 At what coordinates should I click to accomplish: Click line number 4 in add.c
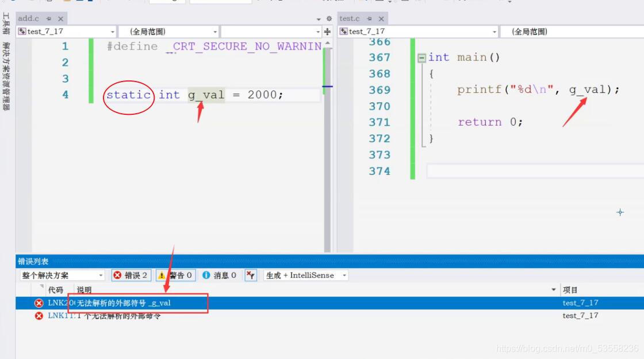[66, 95]
